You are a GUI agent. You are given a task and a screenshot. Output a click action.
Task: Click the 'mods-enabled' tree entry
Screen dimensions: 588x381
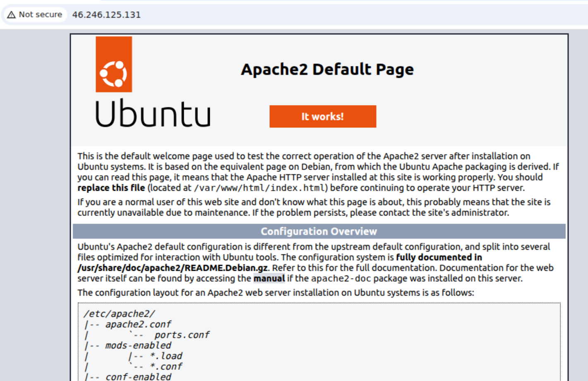tap(138, 345)
